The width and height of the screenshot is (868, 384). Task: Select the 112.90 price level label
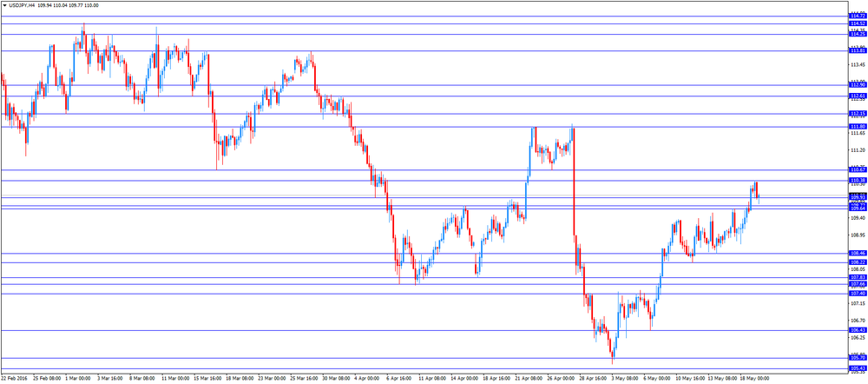click(x=858, y=85)
